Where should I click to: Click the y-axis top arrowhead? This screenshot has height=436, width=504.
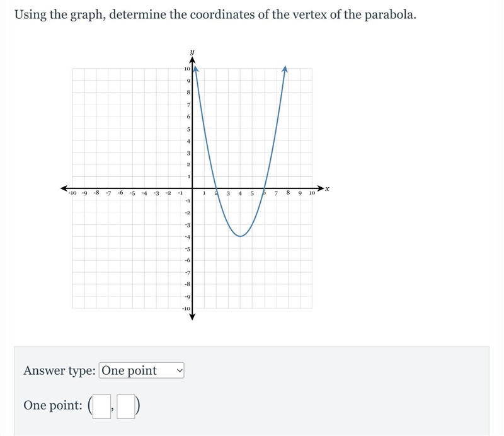pos(192,60)
